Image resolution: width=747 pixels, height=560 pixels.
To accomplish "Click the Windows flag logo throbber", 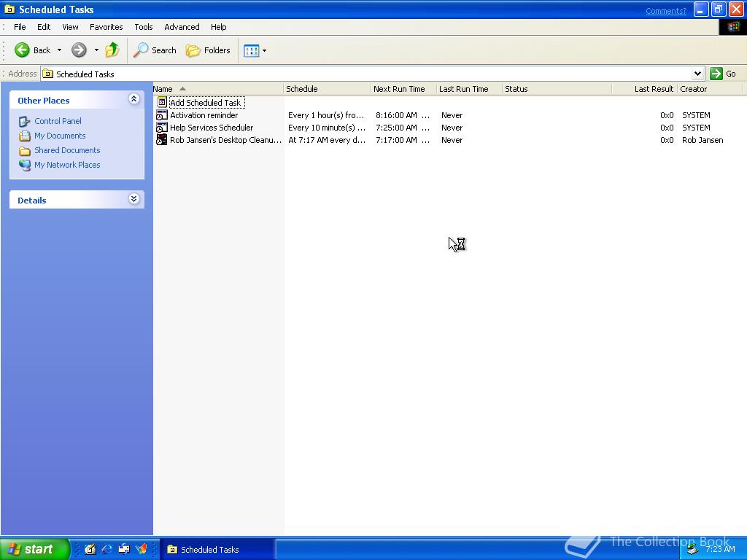I will click(732, 27).
